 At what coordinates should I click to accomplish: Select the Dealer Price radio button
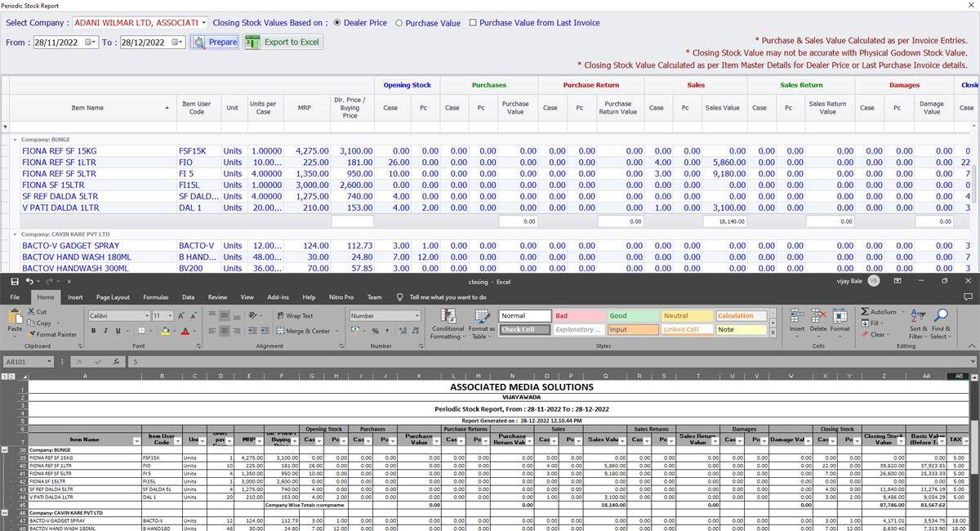tap(336, 23)
